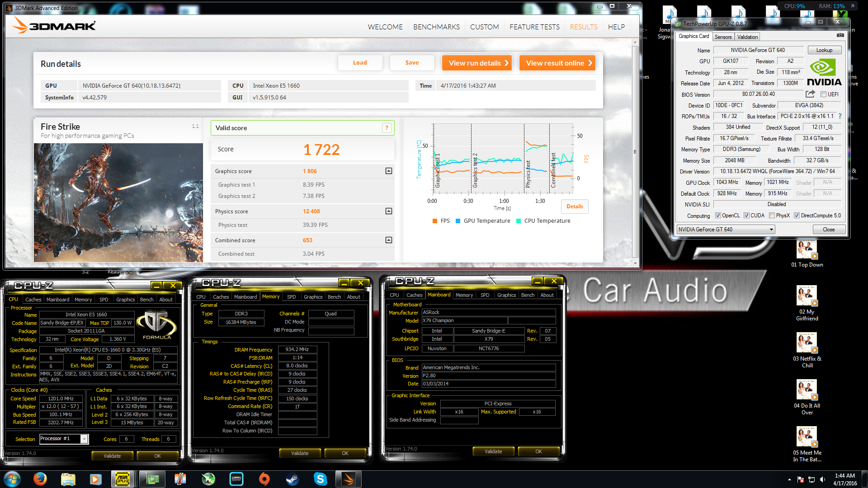The height and width of the screenshot is (488, 868).
Task: Show hidden system tray icons arrow
Action: coord(789,479)
